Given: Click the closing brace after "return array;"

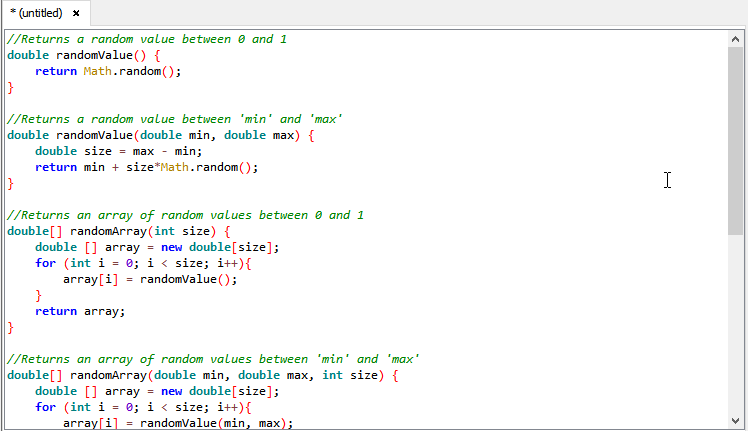Looking at the screenshot, I should point(11,327).
